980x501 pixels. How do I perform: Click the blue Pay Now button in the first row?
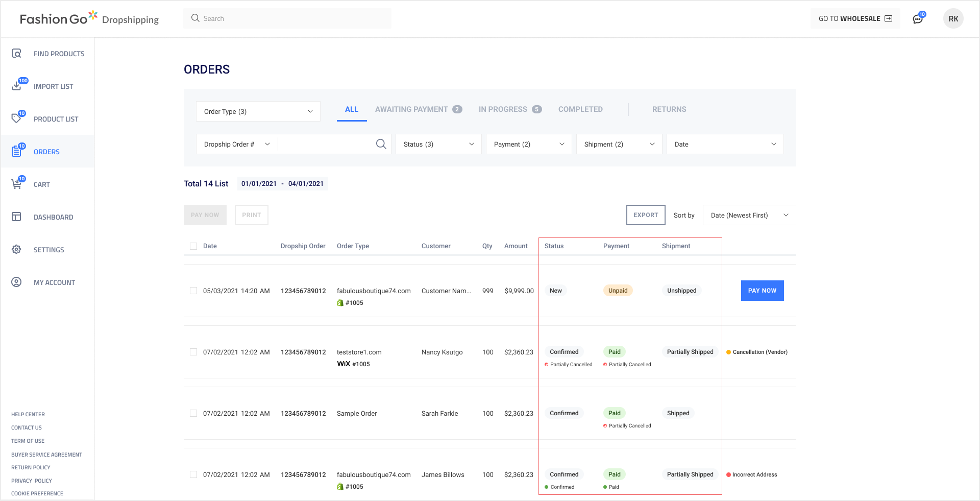point(762,291)
